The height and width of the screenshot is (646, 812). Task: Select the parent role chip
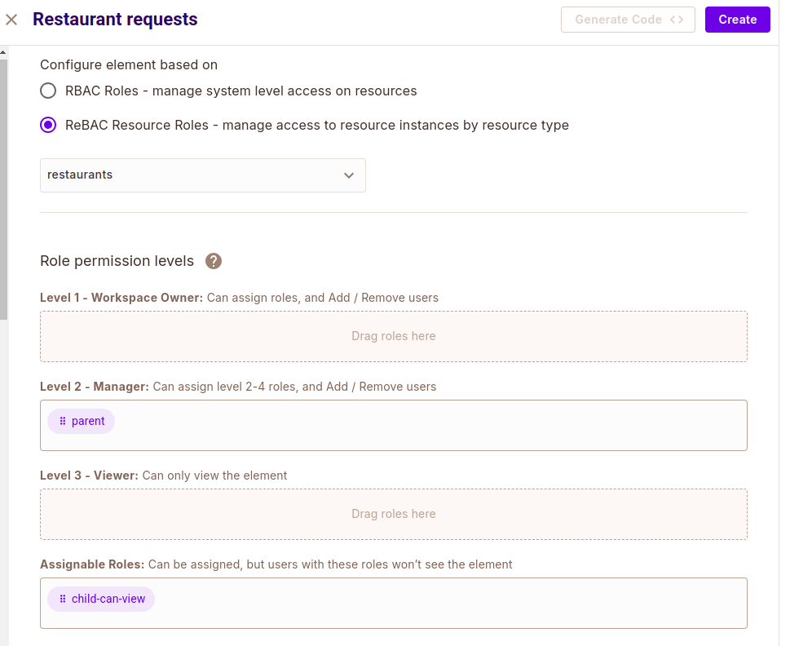88,421
